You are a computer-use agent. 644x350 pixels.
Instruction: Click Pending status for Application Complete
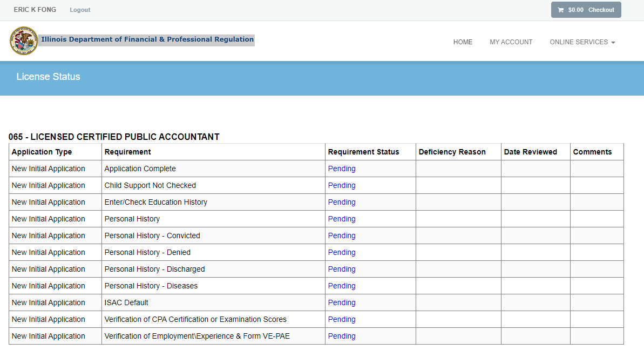(x=342, y=169)
